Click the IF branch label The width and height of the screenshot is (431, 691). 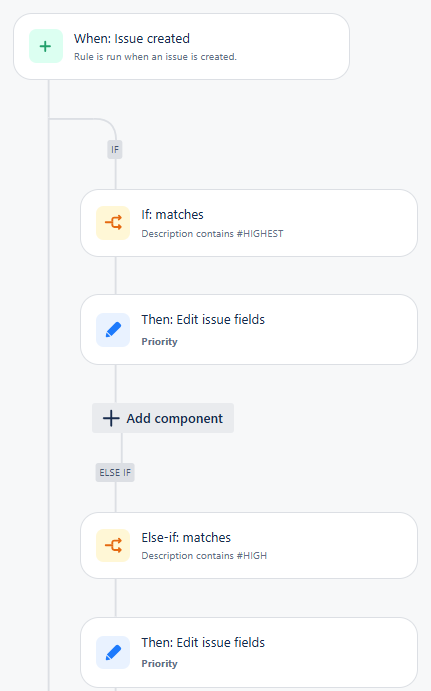(115, 150)
